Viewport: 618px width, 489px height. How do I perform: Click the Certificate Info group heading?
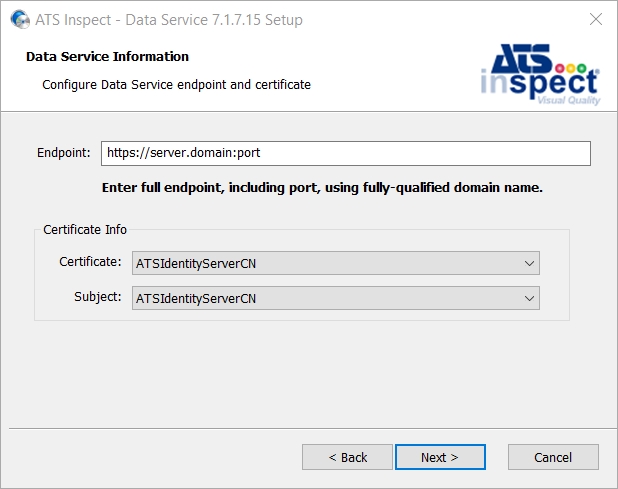click(x=85, y=229)
